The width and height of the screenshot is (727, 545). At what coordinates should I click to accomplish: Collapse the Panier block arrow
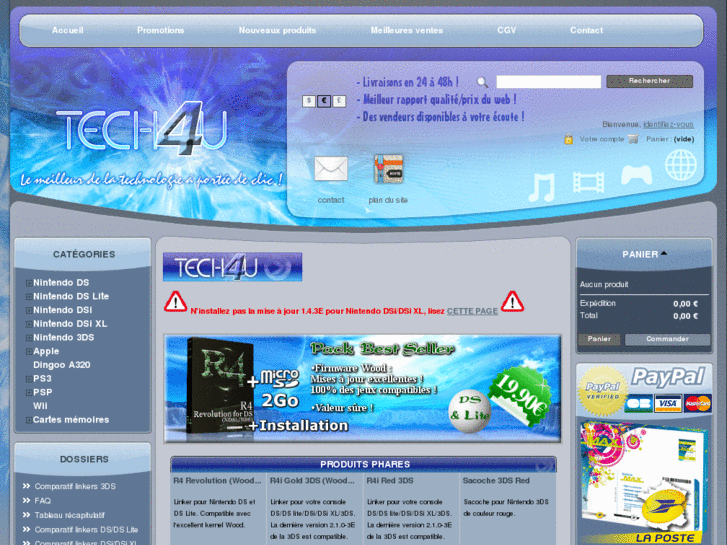click(663, 253)
